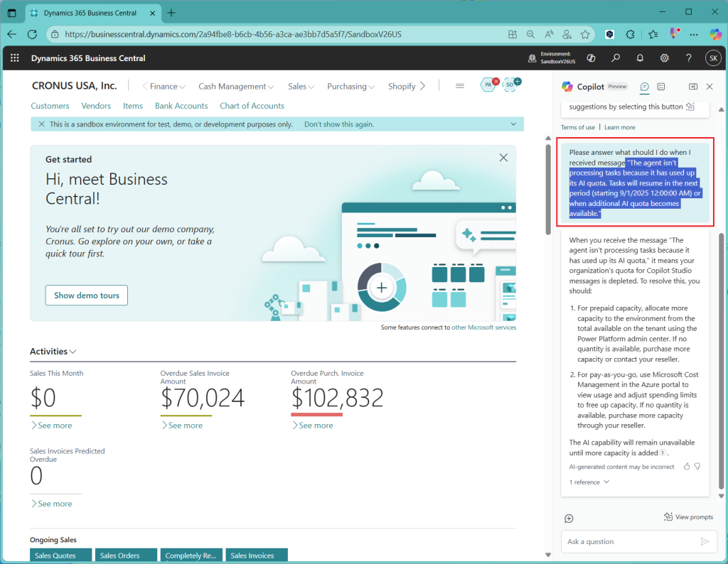Expand the Finance menu
728x564 pixels.
pos(167,87)
